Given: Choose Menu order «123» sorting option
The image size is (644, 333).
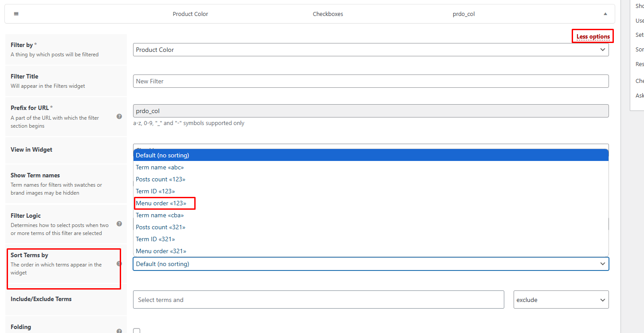Looking at the screenshot, I should pos(371,203).
